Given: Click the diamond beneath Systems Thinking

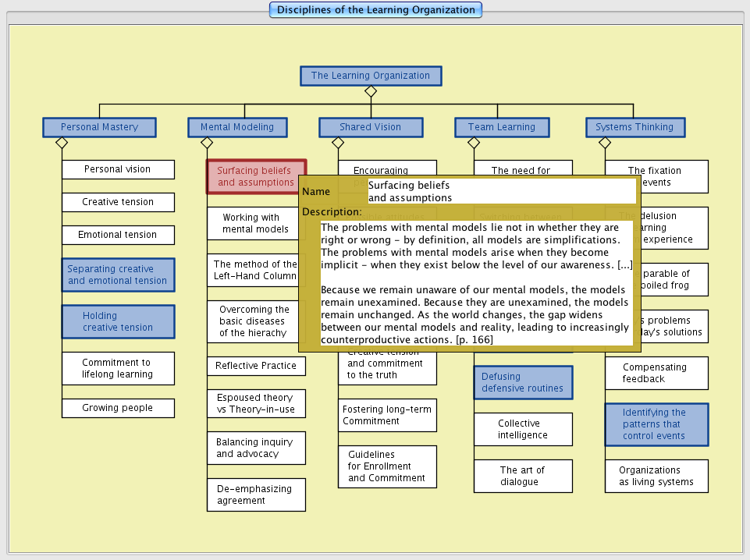Looking at the screenshot, I should (605, 143).
